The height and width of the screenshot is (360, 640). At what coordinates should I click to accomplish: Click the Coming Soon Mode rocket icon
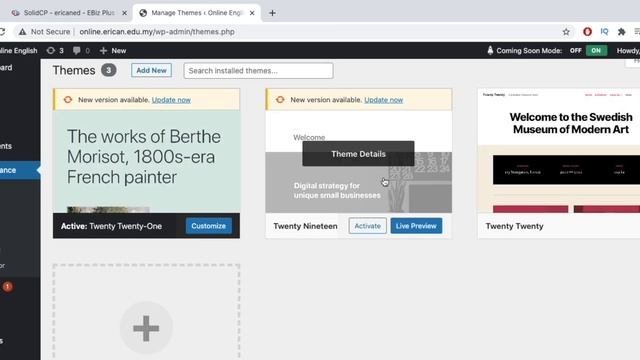[x=490, y=50]
